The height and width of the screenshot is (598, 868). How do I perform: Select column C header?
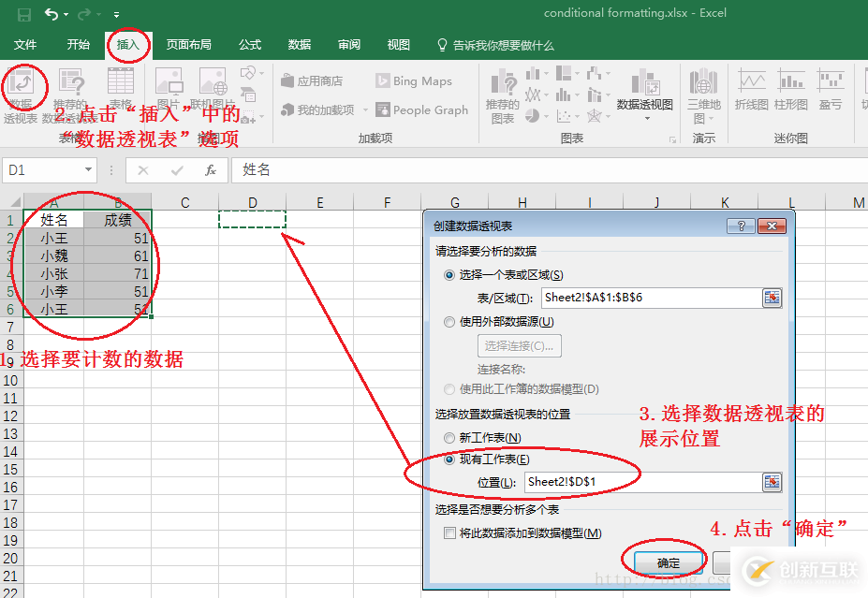pyautogui.click(x=184, y=202)
